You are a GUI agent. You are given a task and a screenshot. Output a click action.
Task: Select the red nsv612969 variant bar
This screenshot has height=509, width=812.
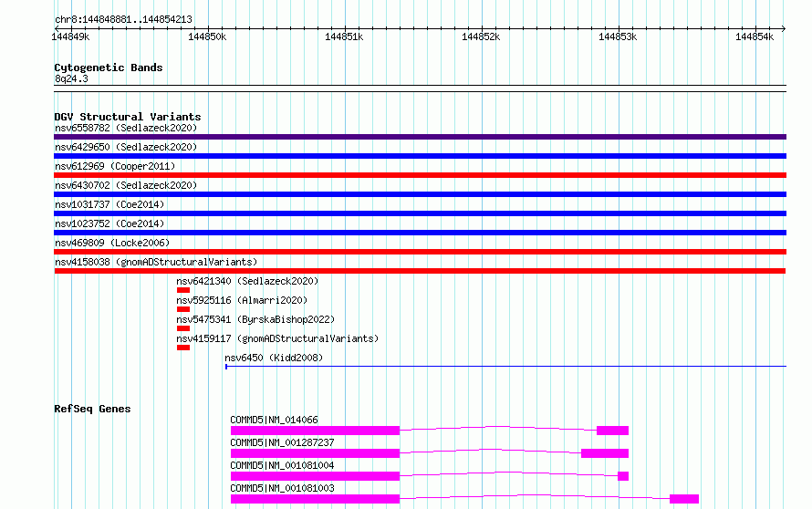click(420, 175)
